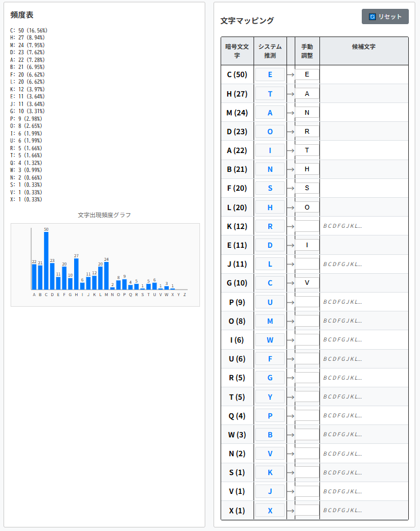
Task: Click the system guess T for cipher H
Action: click(x=270, y=94)
